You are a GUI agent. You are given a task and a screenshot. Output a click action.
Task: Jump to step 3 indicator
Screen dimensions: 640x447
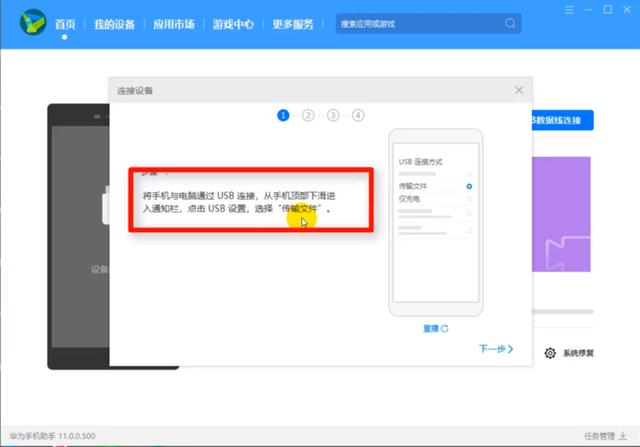333,116
